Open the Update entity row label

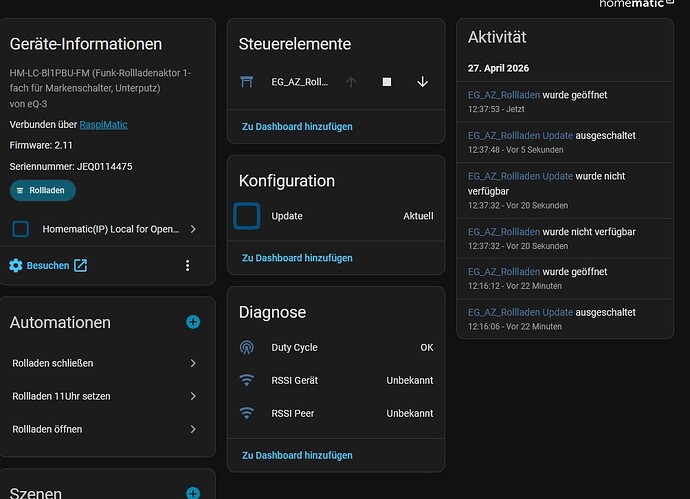pos(287,216)
